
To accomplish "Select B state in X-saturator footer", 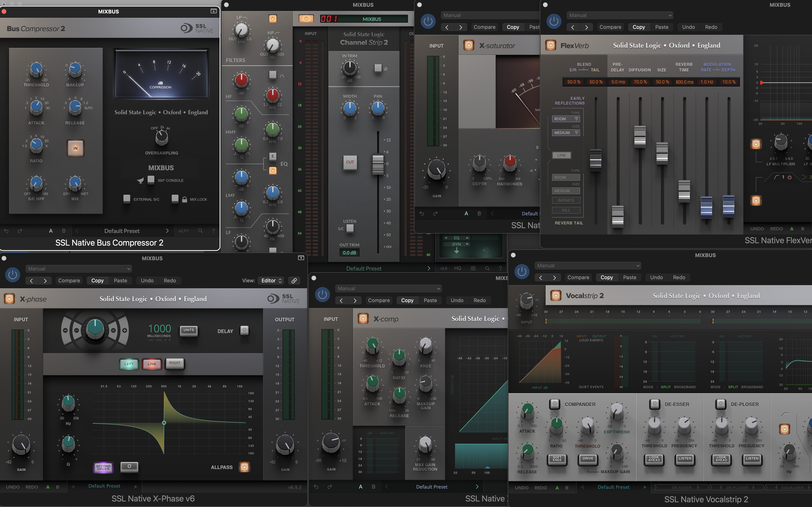I will click(x=479, y=213).
